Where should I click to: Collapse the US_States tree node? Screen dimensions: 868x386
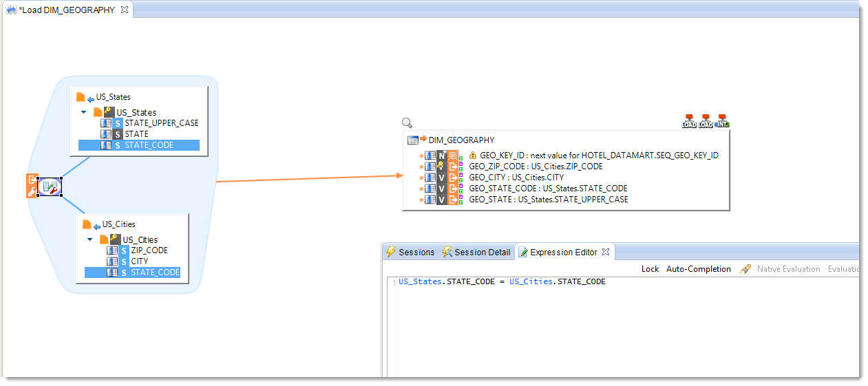pos(83,112)
